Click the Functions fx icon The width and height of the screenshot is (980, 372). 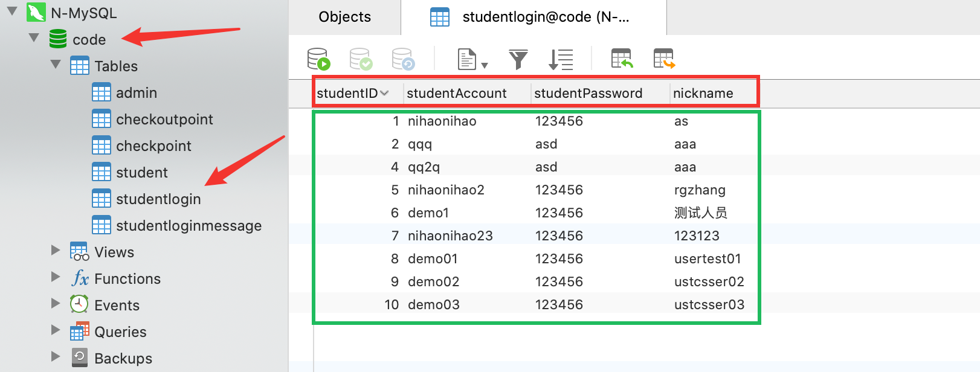pos(80,278)
